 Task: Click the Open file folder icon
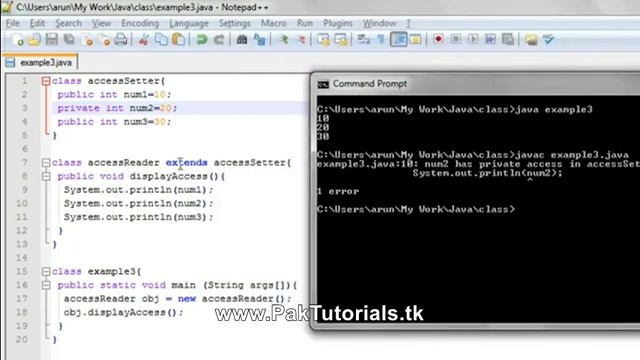pyautogui.click(x=34, y=40)
